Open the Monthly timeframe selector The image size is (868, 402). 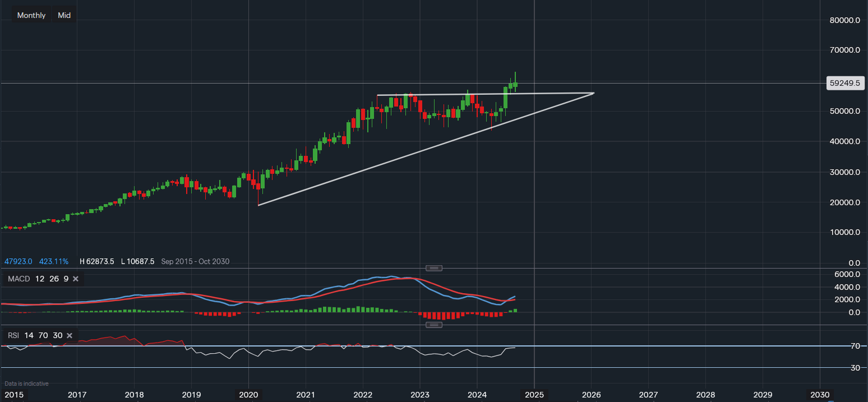coord(31,15)
